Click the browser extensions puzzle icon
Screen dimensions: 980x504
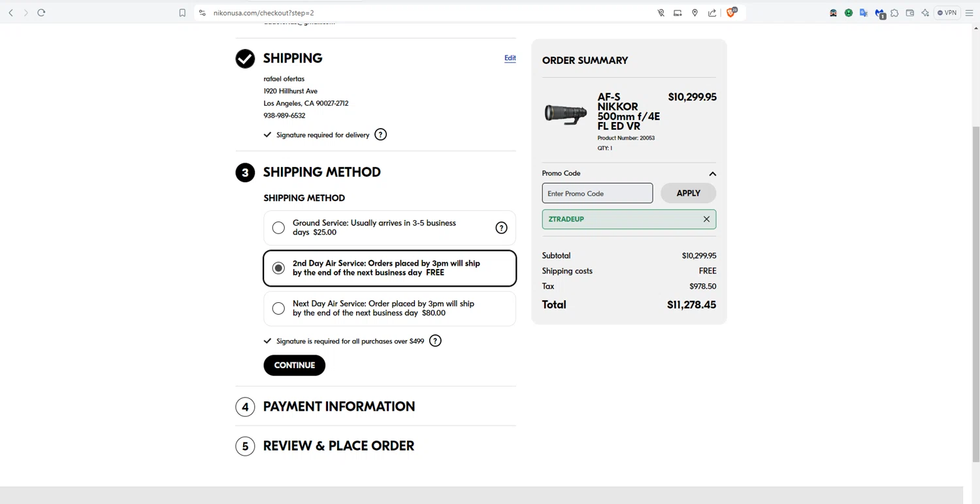coord(894,12)
